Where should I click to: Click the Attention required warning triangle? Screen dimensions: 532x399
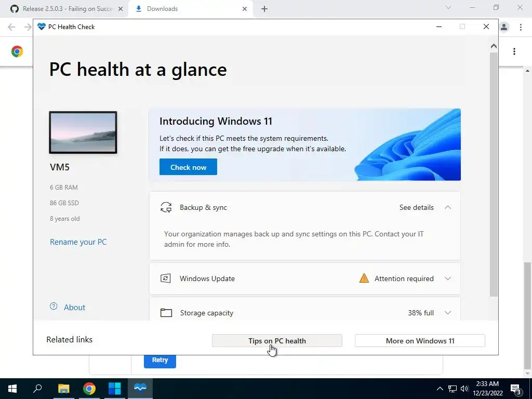[x=364, y=278]
